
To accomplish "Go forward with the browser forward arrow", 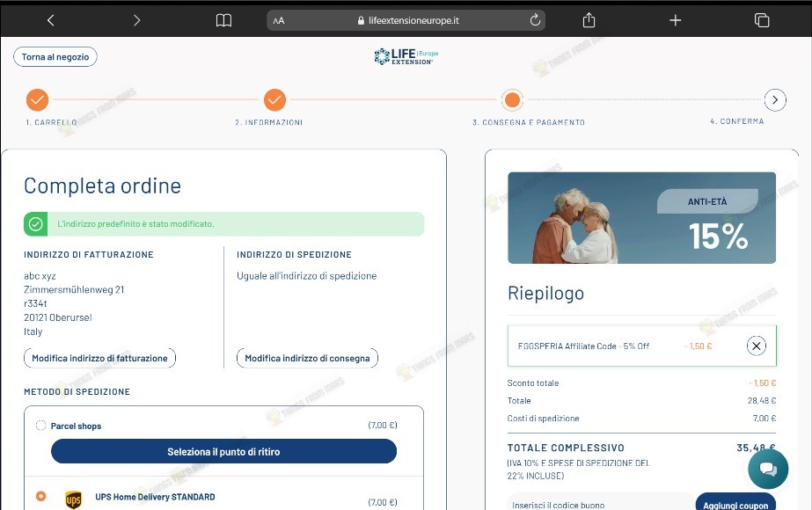I will 136,20.
